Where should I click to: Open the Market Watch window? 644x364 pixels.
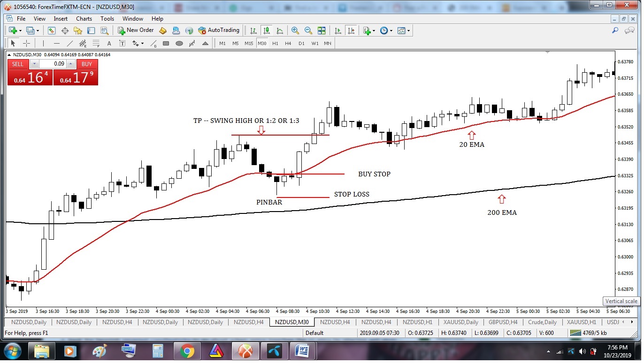click(x=52, y=30)
